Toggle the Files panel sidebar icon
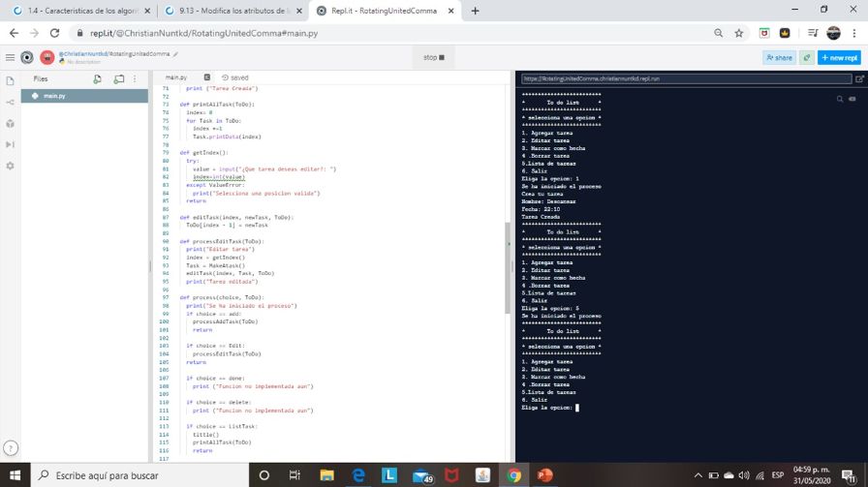The height and width of the screenshot is (487, 868). point(11,79)
